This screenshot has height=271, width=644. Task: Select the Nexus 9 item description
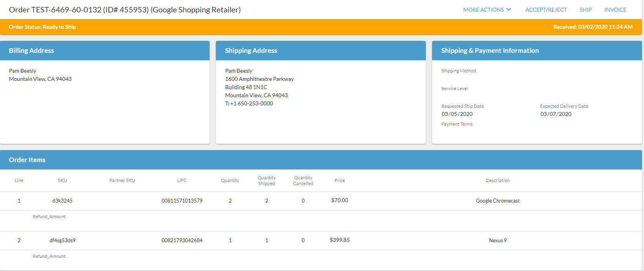click(498, 240)
